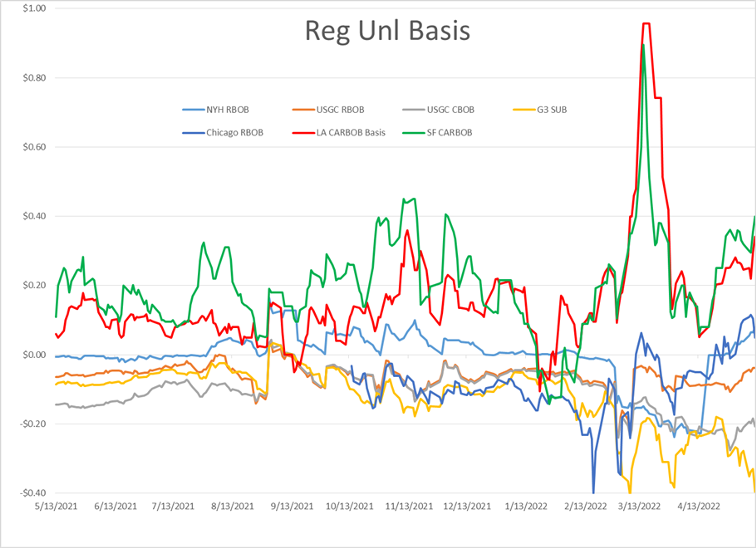Click the 5/13/2021 date axis label

(x=56, y=506)
